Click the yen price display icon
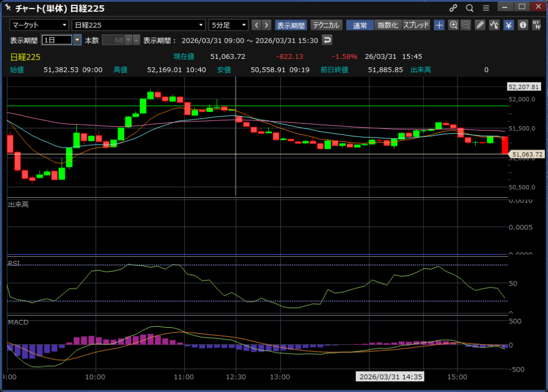Image resolution: width=548 pixels, height=392 pixels. pos(508,25)
